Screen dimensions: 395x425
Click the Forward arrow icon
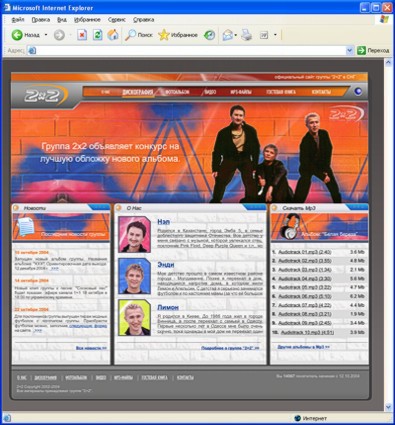click(x=59, y=35)
